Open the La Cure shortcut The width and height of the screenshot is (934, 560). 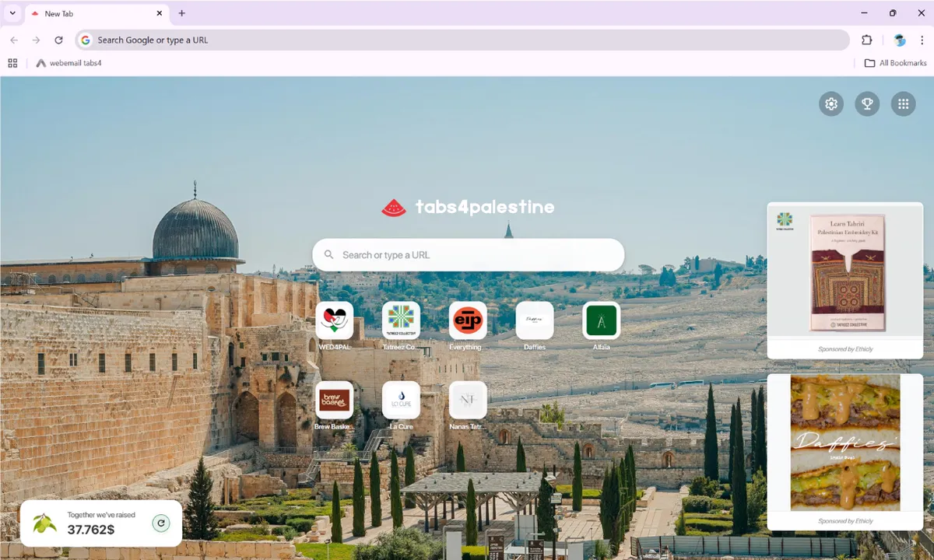click(401, 401)
